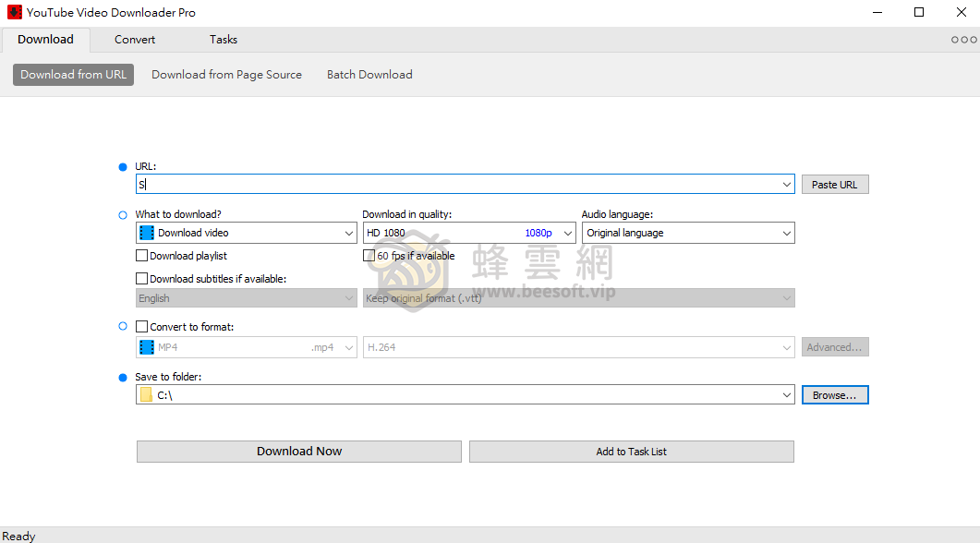Select Download from URL sub-tab

73,75
